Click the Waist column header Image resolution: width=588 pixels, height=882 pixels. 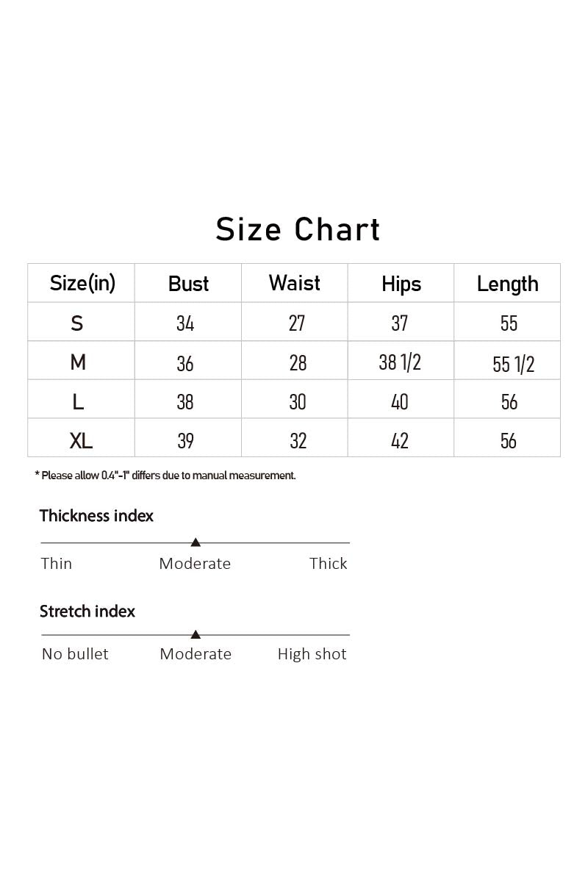295,283
